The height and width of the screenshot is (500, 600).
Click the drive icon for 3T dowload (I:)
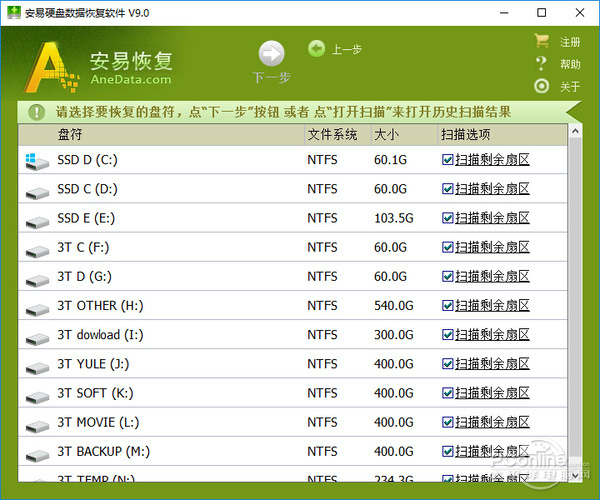point(37,339)
